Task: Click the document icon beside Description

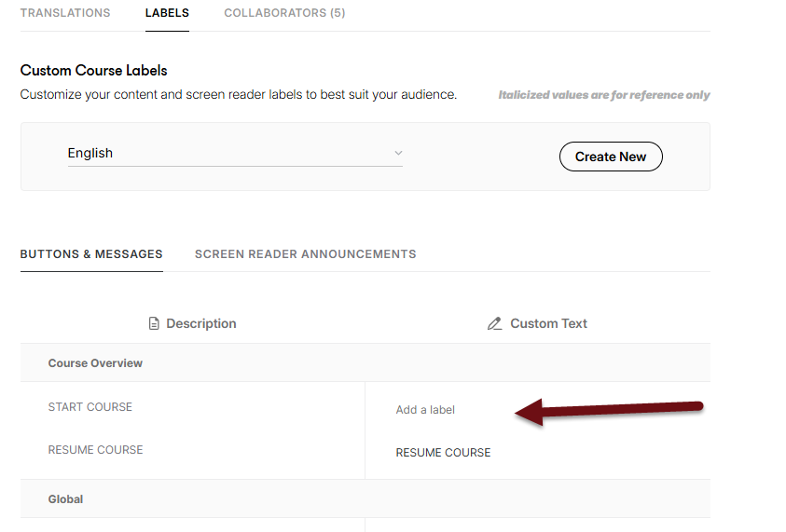Action: tap(155, 324)
